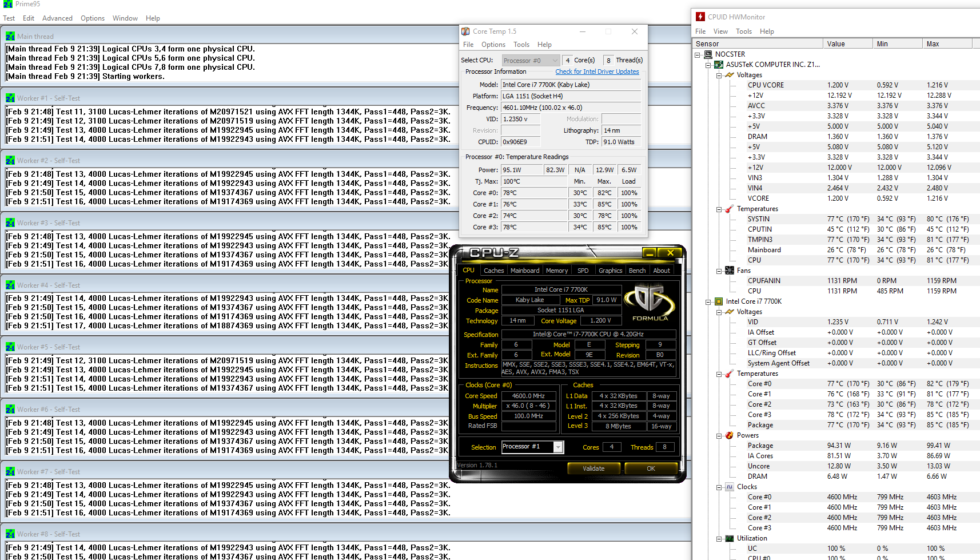Open the Tools menu in Core Temp
The image size is (980, 560).
tap(521, 45)
